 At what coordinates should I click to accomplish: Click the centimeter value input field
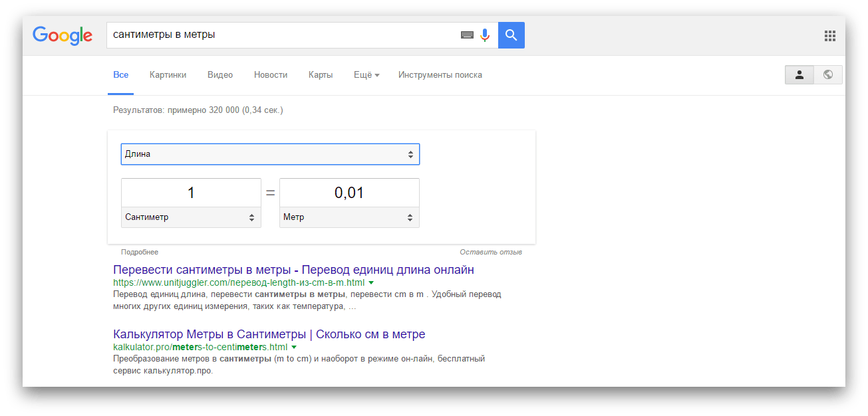[191, 193]
